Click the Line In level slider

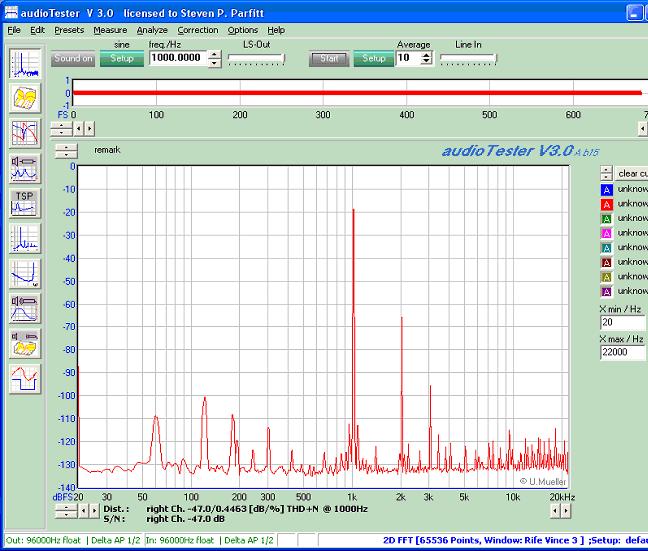pyautogui.click(x=468, y=59)
